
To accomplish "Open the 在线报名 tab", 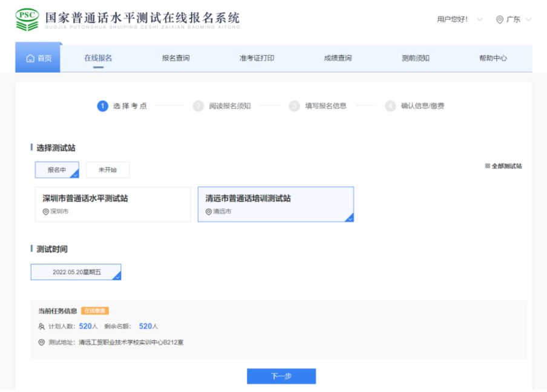I will point(99,58).
